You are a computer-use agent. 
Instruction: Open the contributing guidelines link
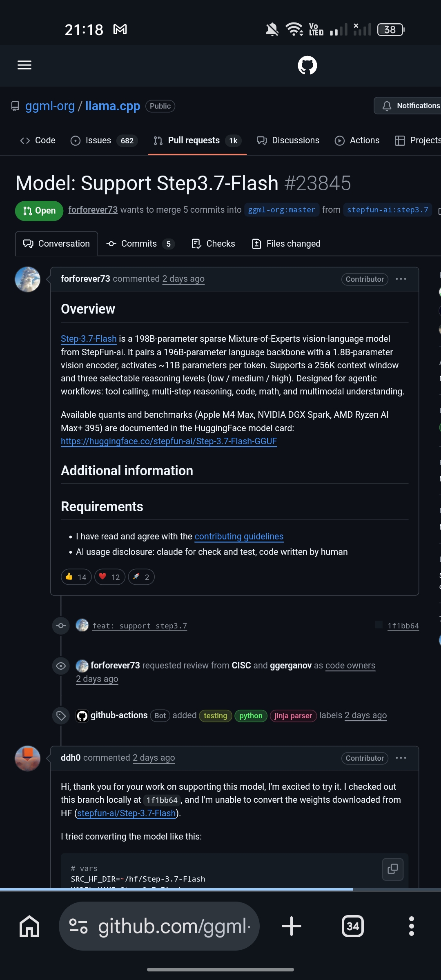click(239, 537)
